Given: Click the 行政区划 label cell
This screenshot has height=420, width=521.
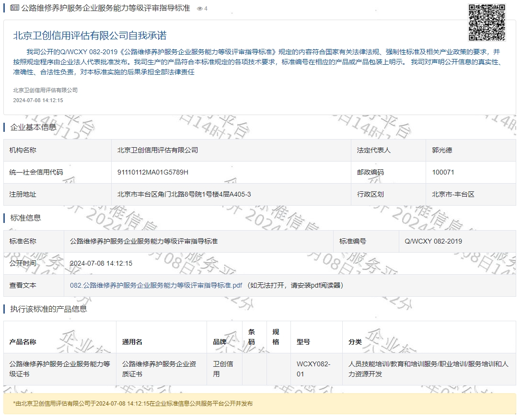Looking at the screenshot, I should click(x=388, y=194).
